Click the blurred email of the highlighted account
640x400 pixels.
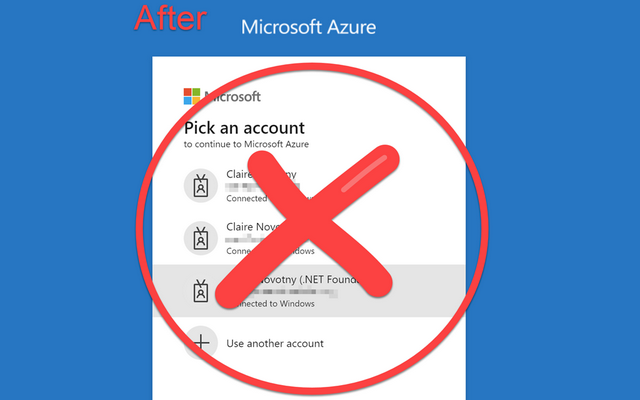(x=294, y=292)
